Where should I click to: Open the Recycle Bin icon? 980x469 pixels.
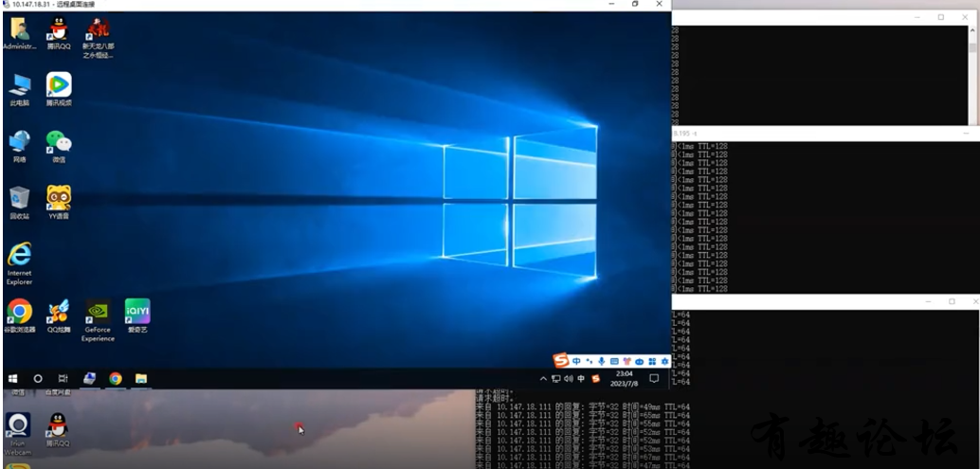(19, 199)
